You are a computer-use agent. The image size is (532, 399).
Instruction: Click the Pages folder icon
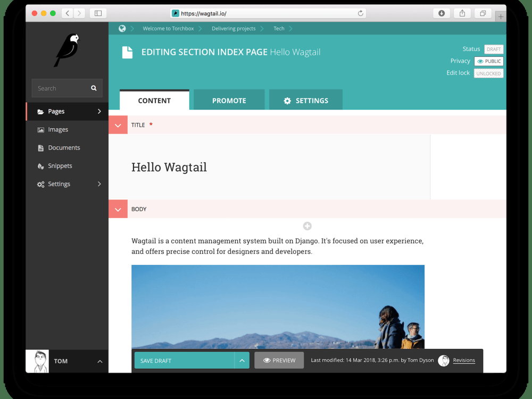coord(42,111)
